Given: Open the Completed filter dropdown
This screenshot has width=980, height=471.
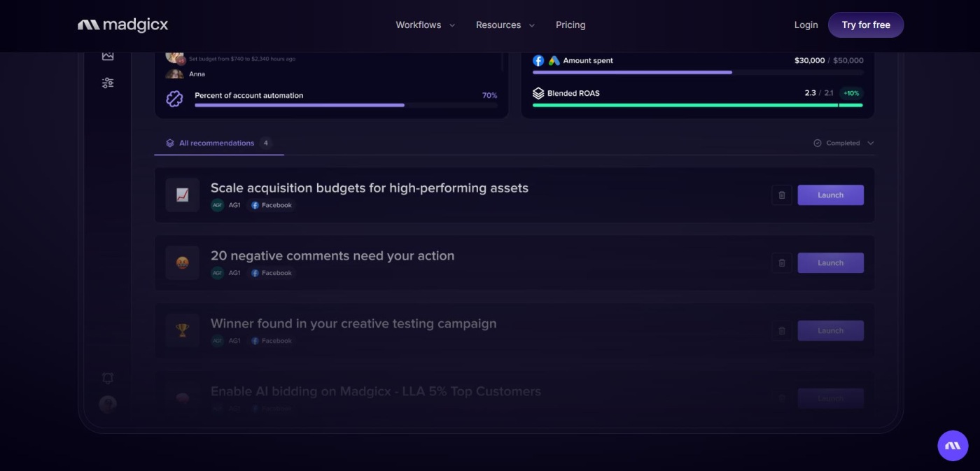Looking at the screenshot, I should click(843, 143).
